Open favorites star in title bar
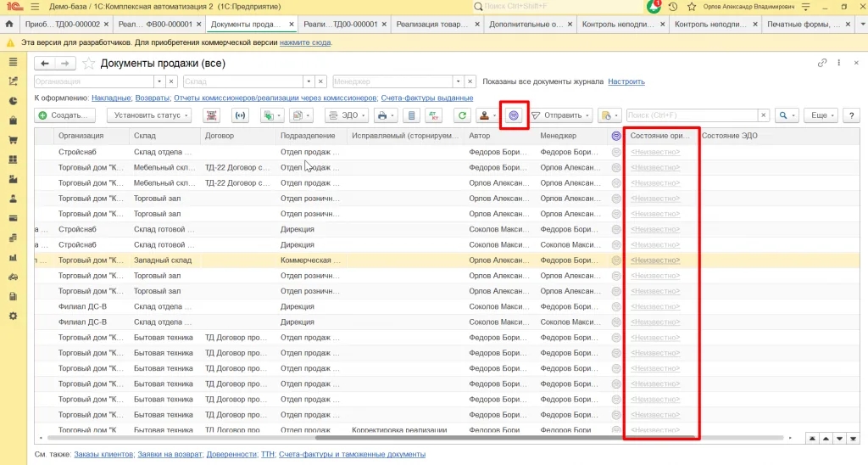 tap(692, 7)
